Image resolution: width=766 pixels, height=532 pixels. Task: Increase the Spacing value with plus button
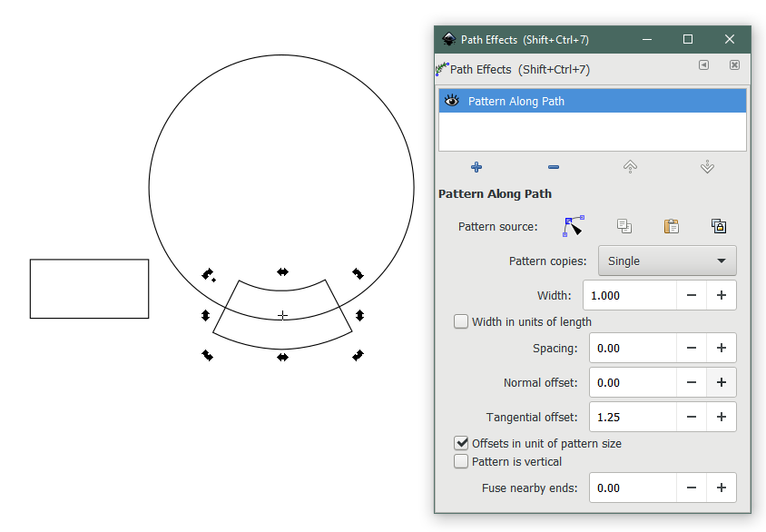click(721, 348)
